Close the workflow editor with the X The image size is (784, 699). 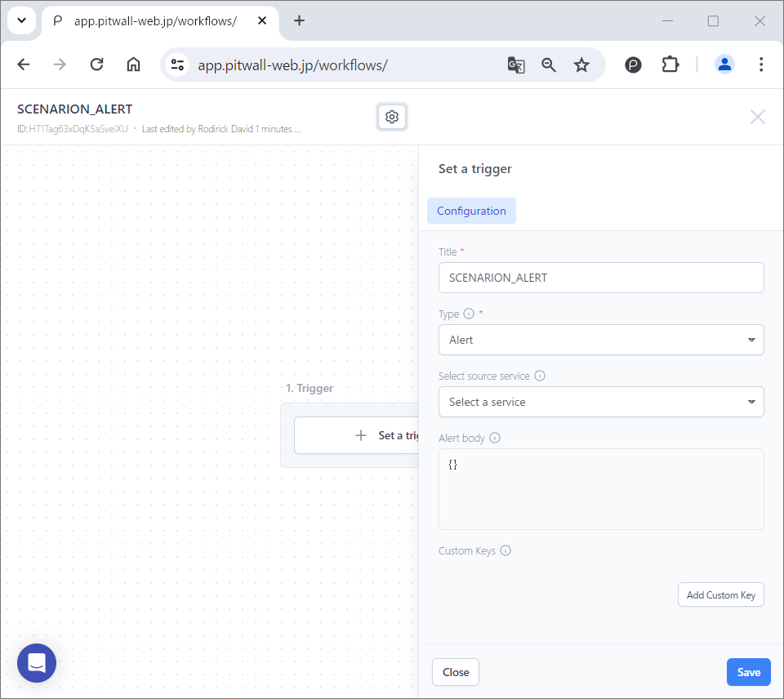click(x=758, y=117)
